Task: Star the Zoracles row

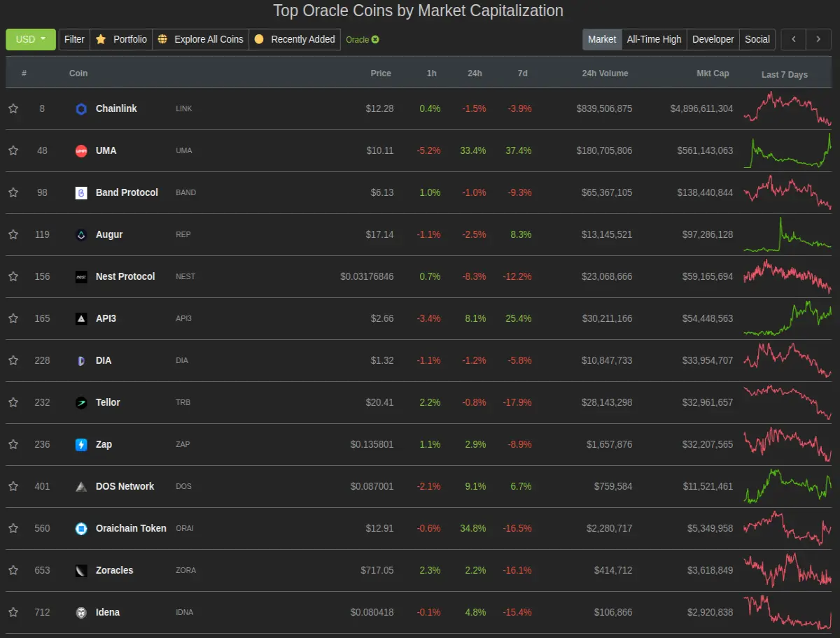Action: point(13,570)
